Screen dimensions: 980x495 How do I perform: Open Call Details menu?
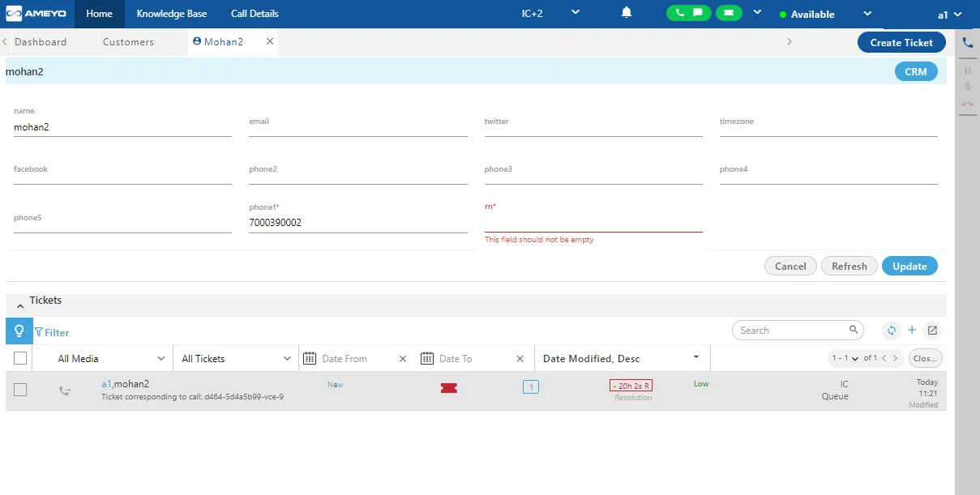(255, 14)
